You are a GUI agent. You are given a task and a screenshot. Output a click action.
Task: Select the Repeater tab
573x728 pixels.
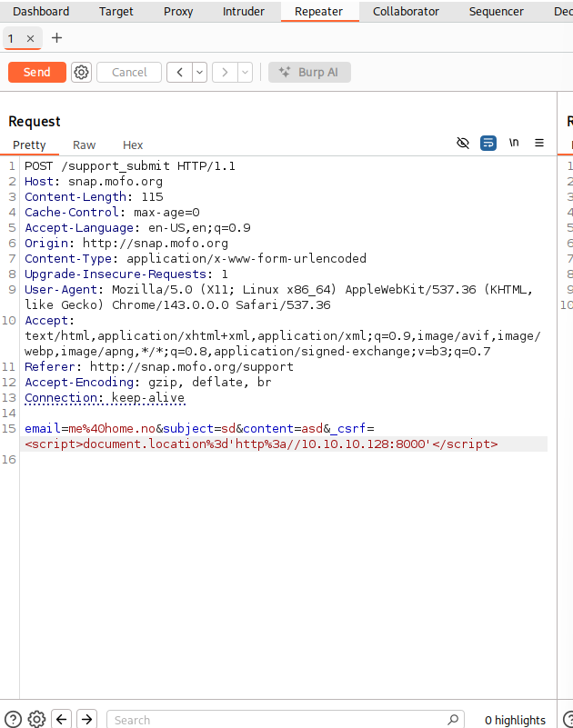coord(319,11)
